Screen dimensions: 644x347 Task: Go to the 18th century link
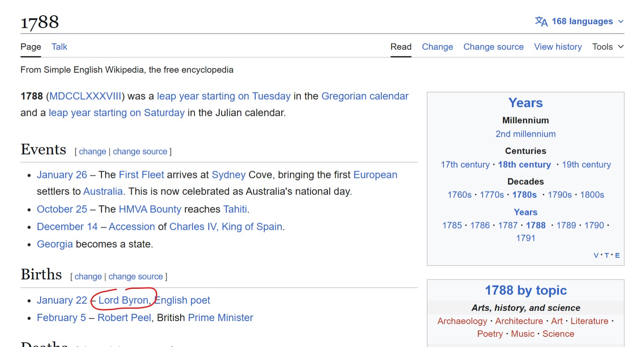click(x=524, y=164)
